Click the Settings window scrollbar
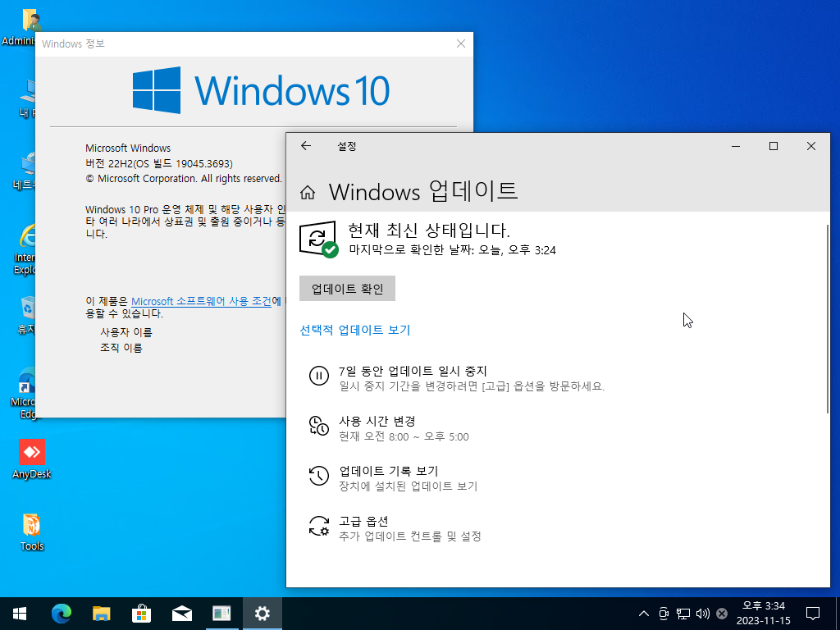The height and width of the screenshot is (630, 840). point(827,319)
